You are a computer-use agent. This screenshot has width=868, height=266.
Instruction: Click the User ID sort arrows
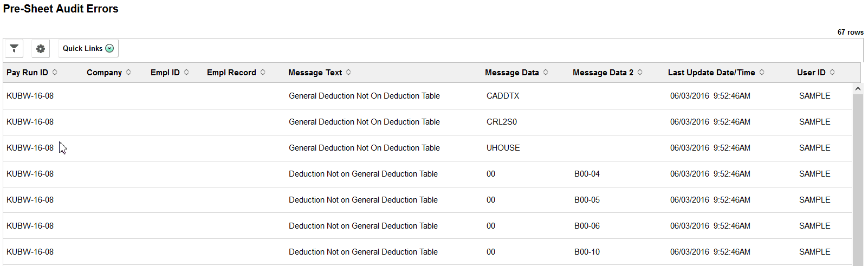pyautogui.click(x=832, y=72)
